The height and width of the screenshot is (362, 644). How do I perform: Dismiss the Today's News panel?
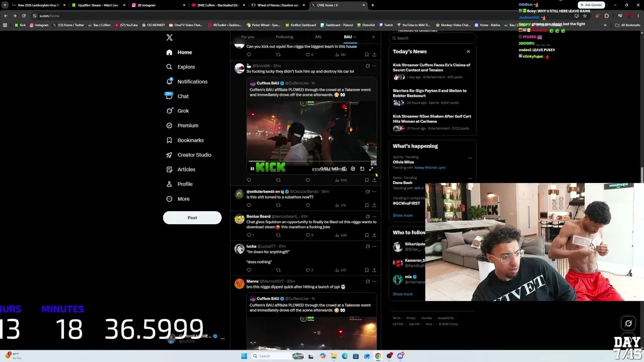pos(468,51)
